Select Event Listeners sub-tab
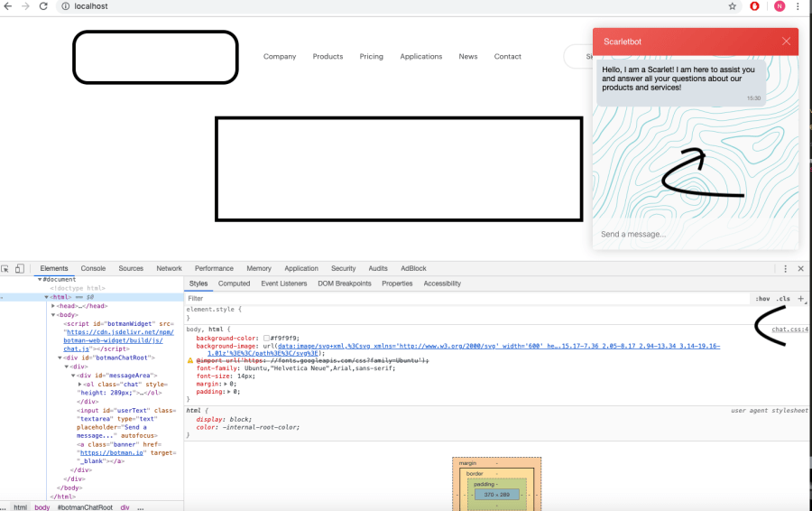 point(284,283)
